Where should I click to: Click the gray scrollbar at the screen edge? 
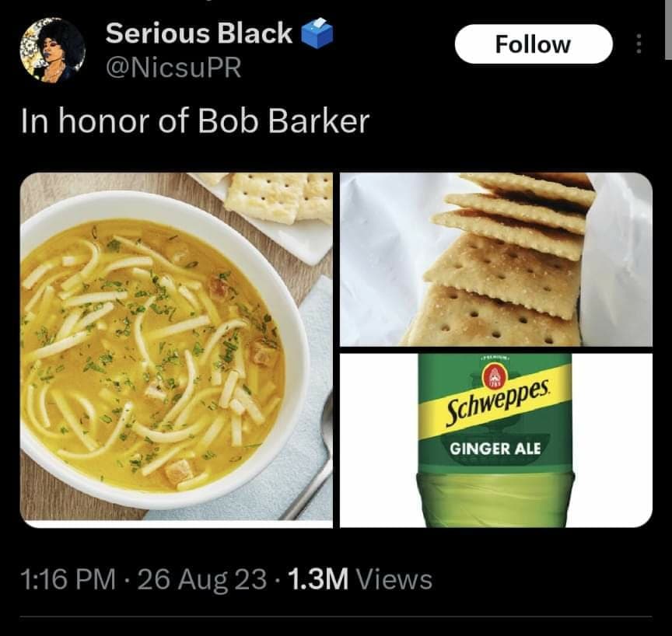[x=668, y=29]
